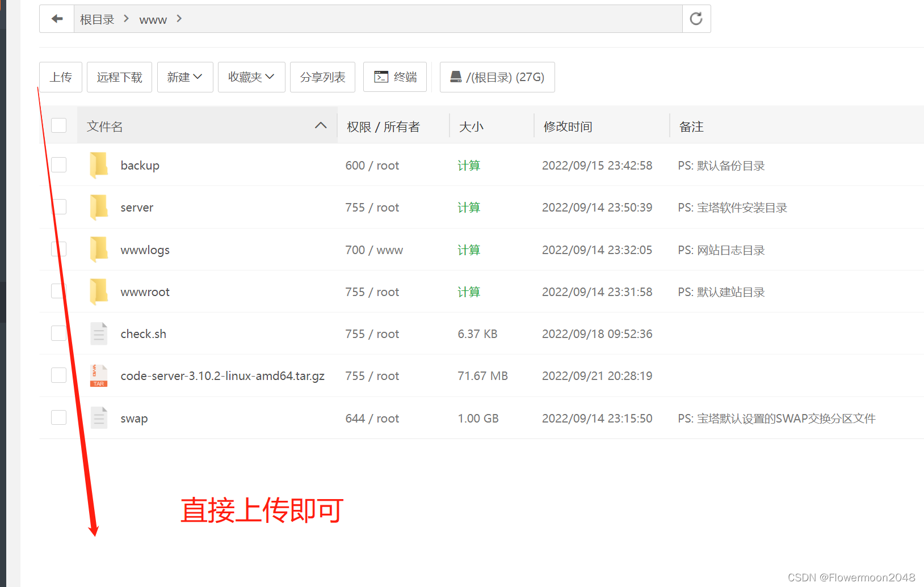Click the back arrow in path bar
924x587 pixels.
pyautogui.click(x=57, y=19)
